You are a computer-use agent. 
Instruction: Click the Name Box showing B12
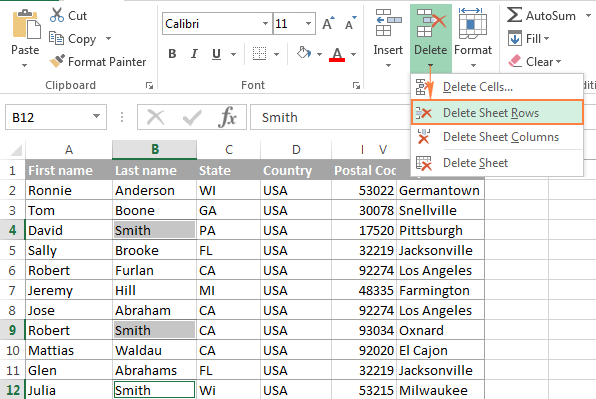tap(55, 117)
